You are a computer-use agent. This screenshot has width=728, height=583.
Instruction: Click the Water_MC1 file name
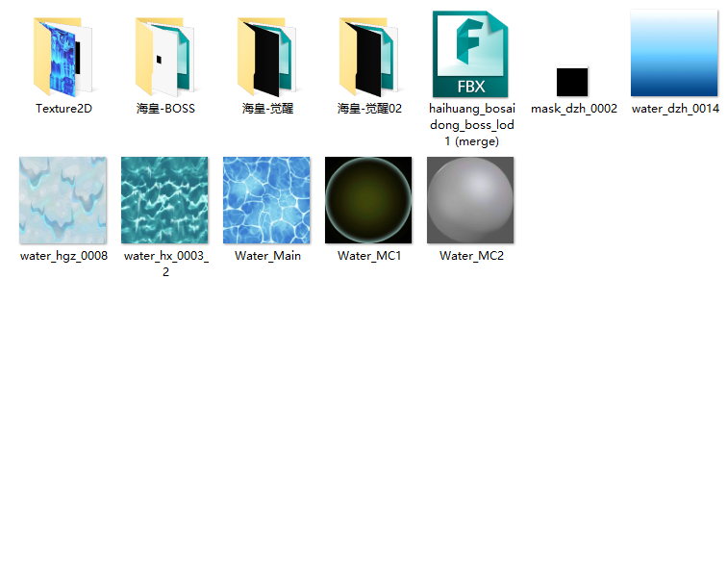369,256
